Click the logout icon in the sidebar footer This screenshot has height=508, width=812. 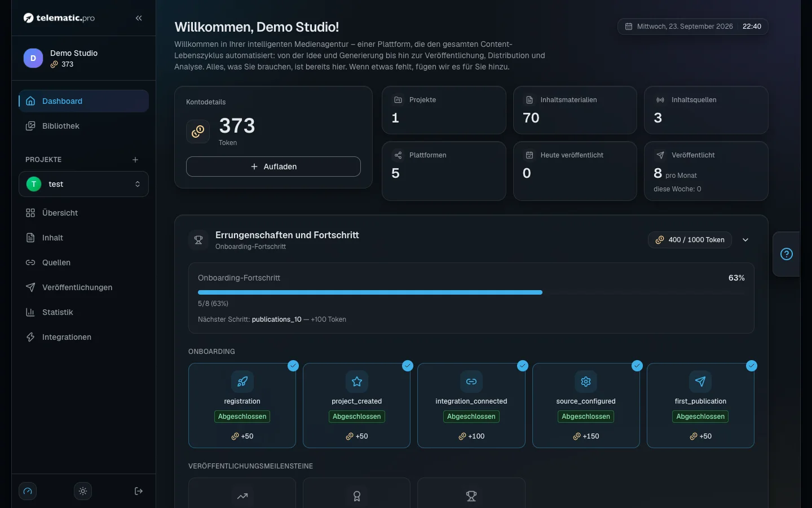(x=139, y=491)
